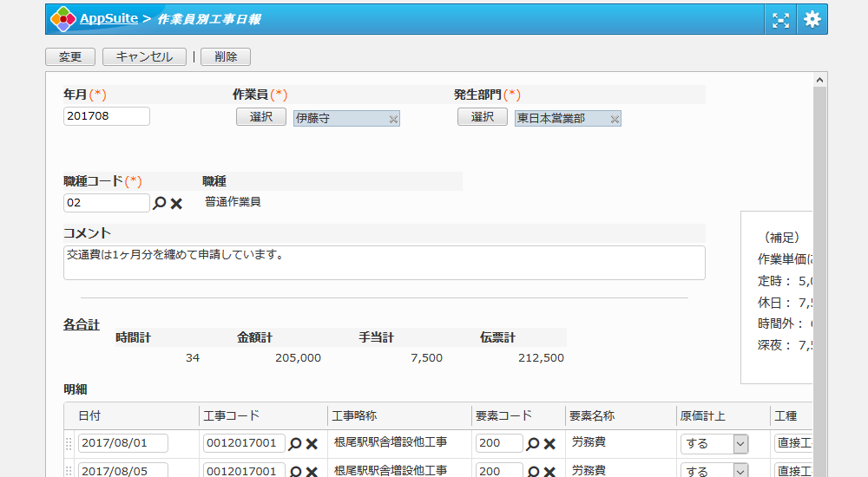Image resolution: width=868 pixels, height=477 pixels.
Task: Click the fullscreen expand icon in header
Action: (x=781, y=19)
